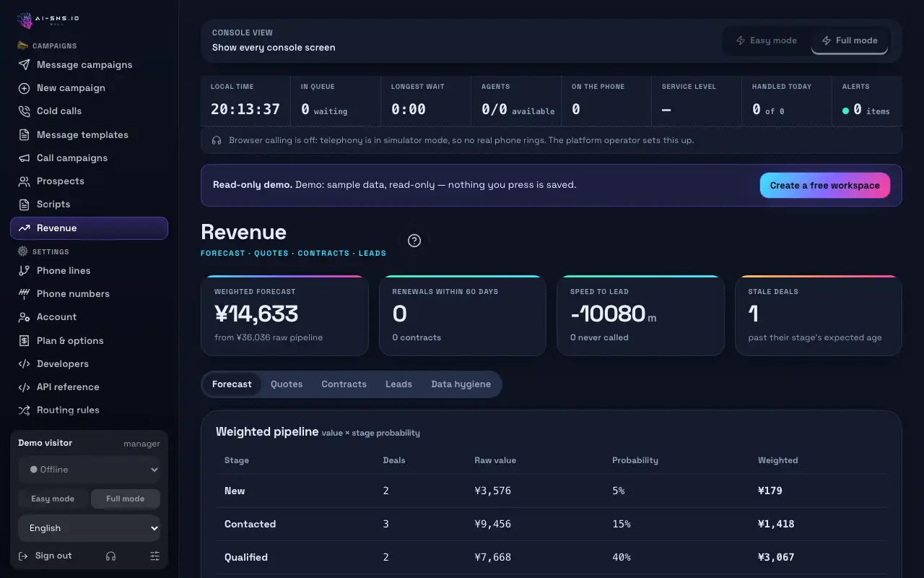Click the Weighted forecast ¥14,633 card

coord(284,316)
